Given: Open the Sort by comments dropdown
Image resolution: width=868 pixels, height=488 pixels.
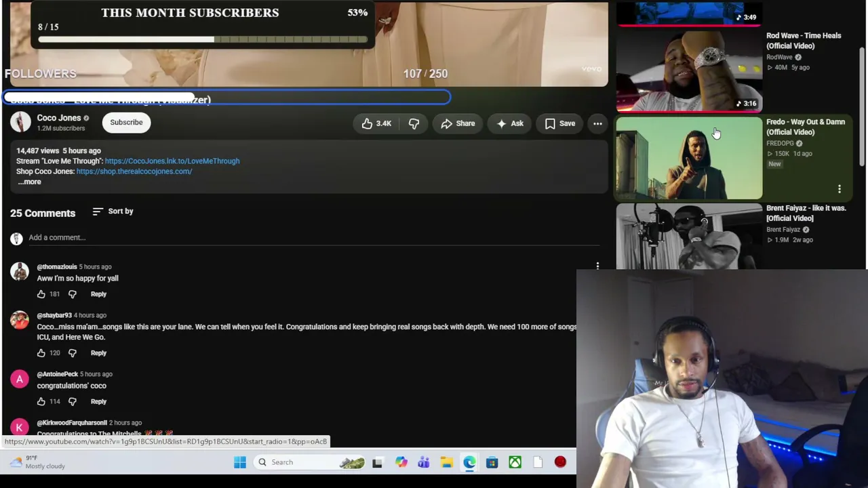Looking at the screenshot, I should [x=113, y=211].
